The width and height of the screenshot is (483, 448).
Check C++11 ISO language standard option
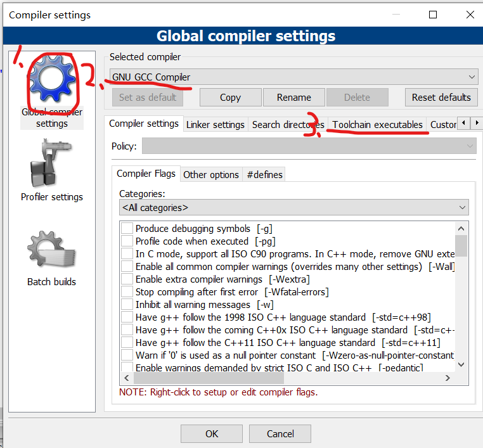[127, 342]
